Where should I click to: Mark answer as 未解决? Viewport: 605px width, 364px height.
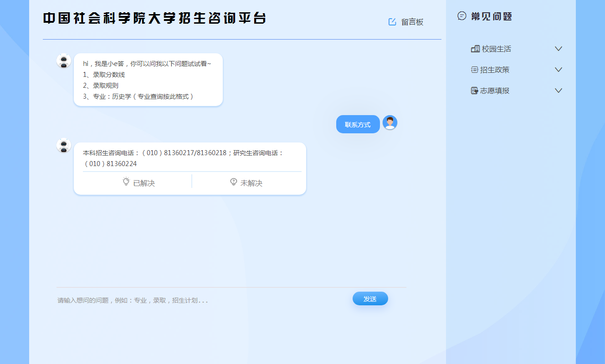pyautogui.click(x=247, y=183)
